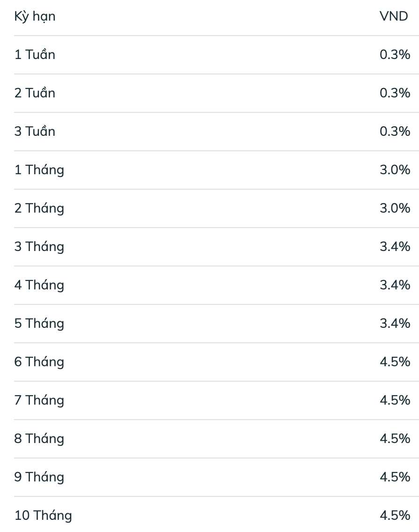419x532 pixels.
Task: Select the 10 Tháng term label
Action: click(43, 516)
